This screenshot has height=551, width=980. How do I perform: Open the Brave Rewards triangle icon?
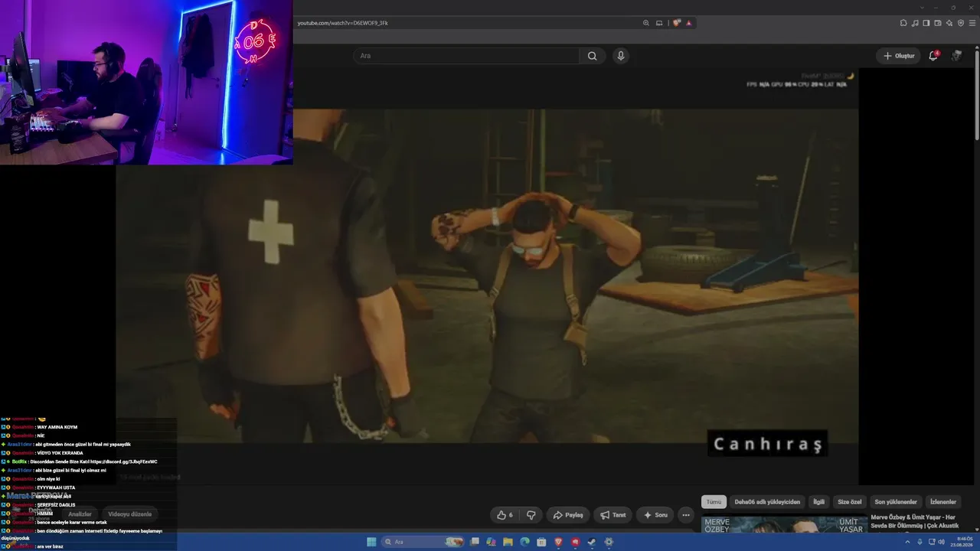click(x=689, y=23)
